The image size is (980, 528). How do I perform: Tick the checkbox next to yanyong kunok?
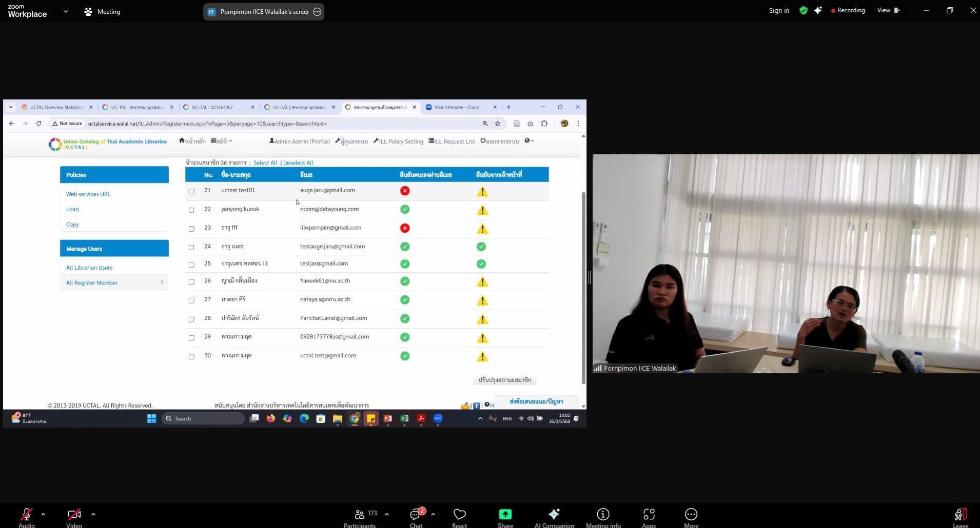click(x=191, y=210)
